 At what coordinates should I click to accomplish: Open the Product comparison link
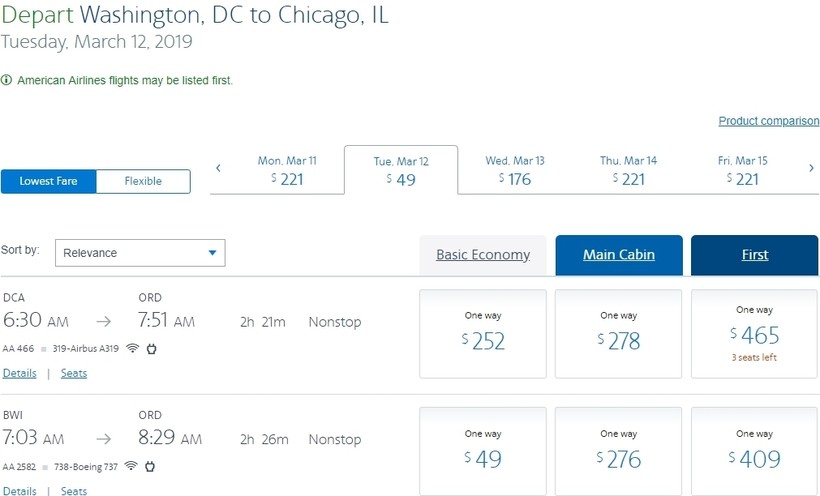768,121
